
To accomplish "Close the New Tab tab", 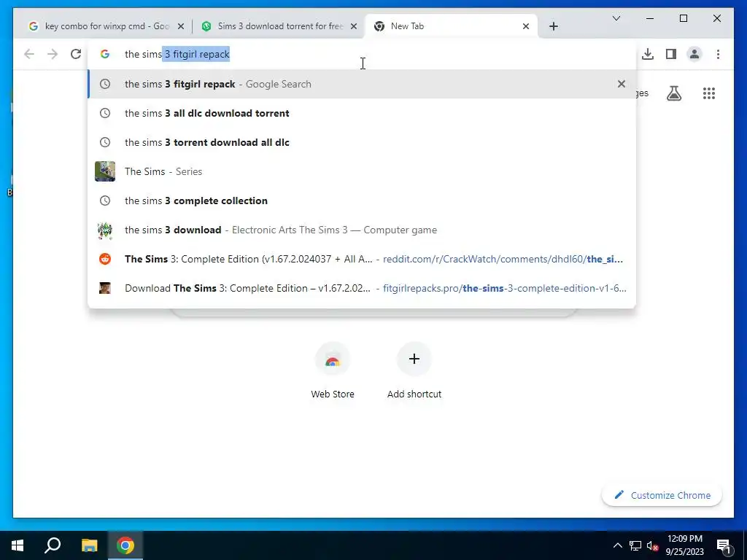I will 525,26.
